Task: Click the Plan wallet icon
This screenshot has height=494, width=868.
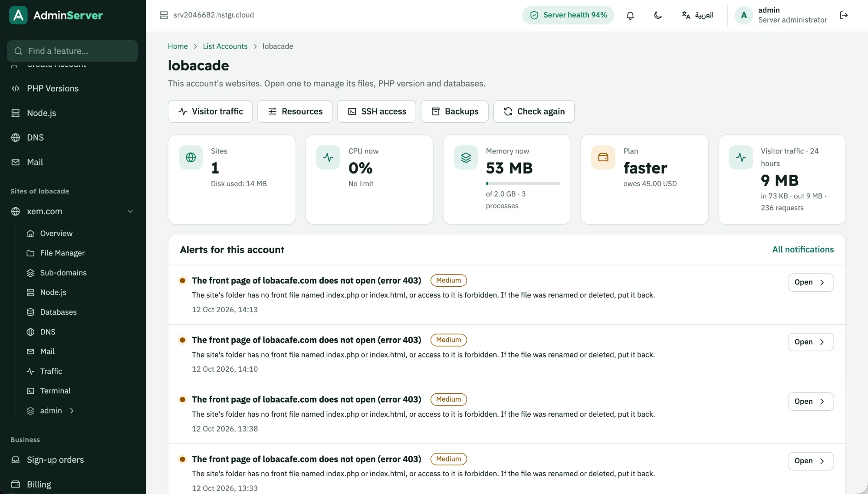Action: point(603,157)
